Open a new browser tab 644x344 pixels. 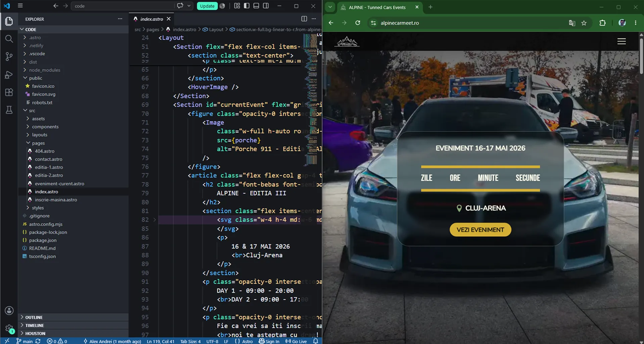tap(430, 7)
